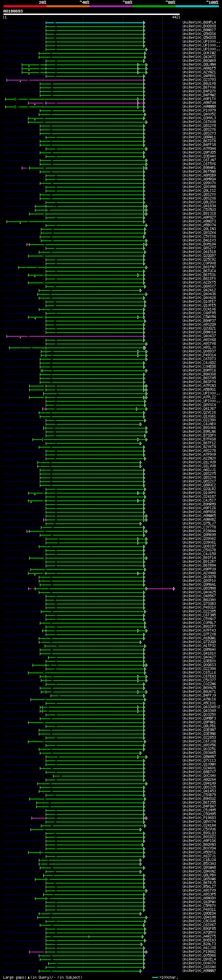Select hit label UniRef100_A9SLJ0
Screen dimensions: 222x980
pyautogui.click(x=199, y=348)
